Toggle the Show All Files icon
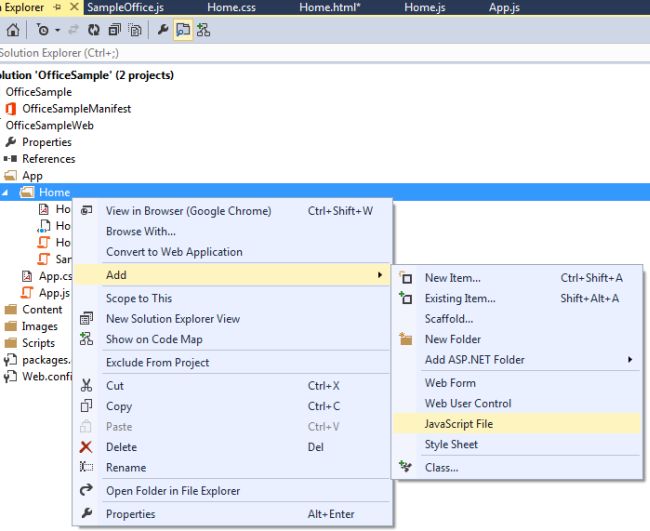The image size is (650, 531). pos(135,30)
